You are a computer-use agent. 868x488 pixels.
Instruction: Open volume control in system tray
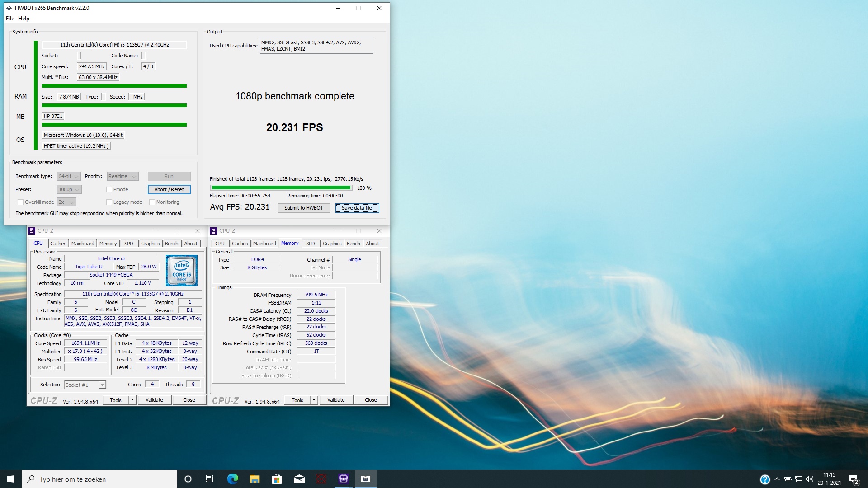pyautogui.click(x=810, y=479)
